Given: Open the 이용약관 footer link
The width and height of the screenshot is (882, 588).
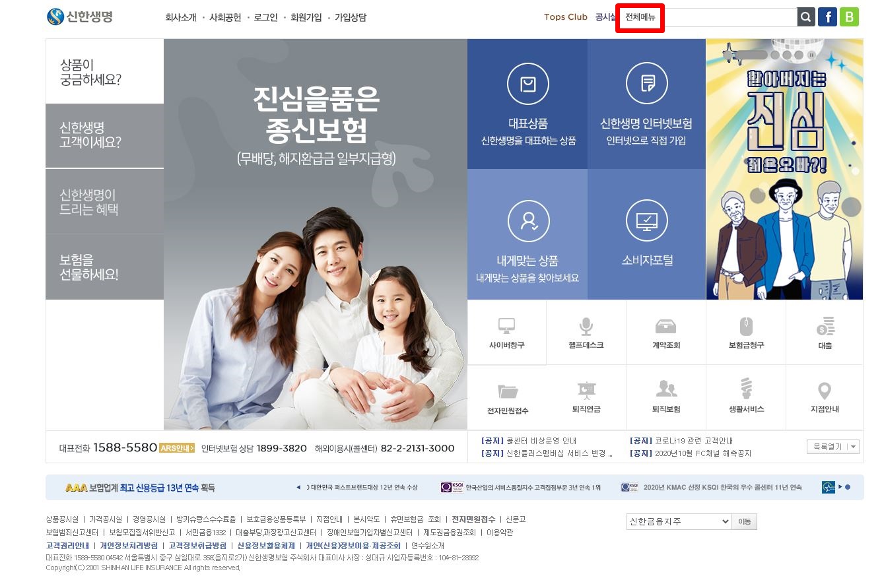Looking at the screenshot, I should click(500, 533).
